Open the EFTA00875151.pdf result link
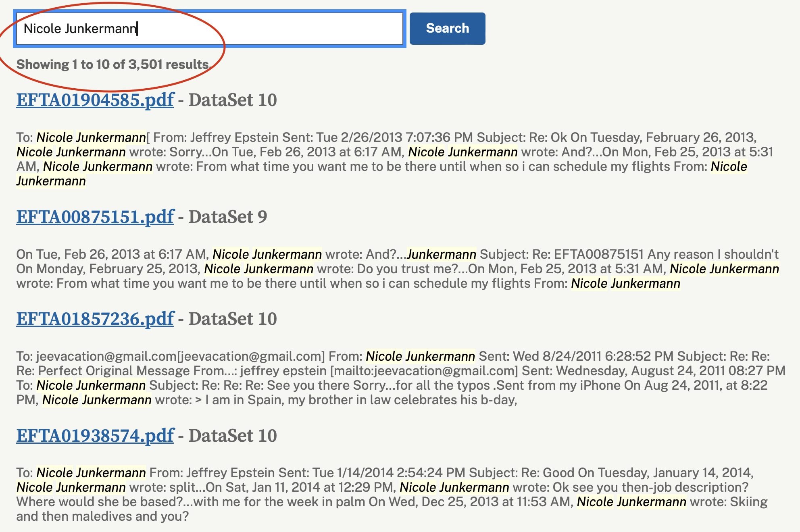800x532 pixels. tap(95, 217)
